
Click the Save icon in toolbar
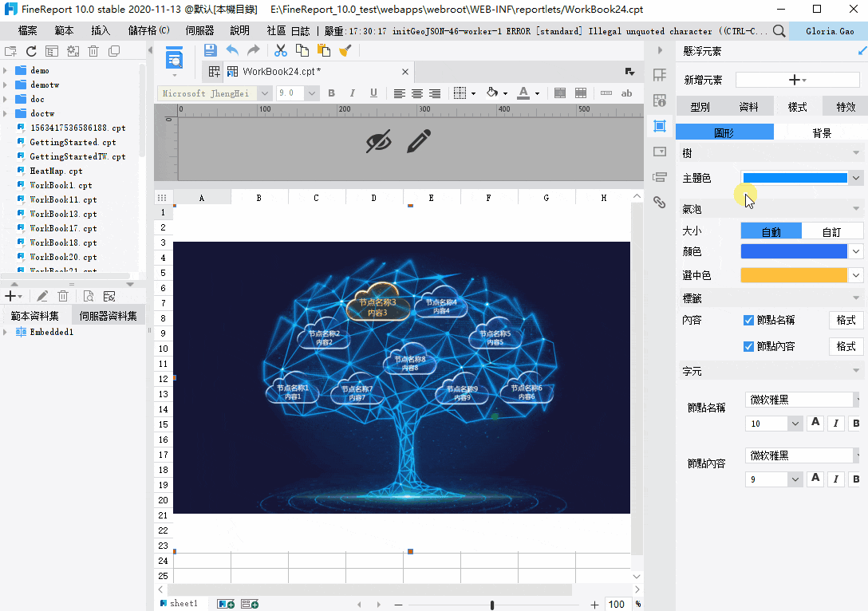pyautogui.click(x=211, y=50)
